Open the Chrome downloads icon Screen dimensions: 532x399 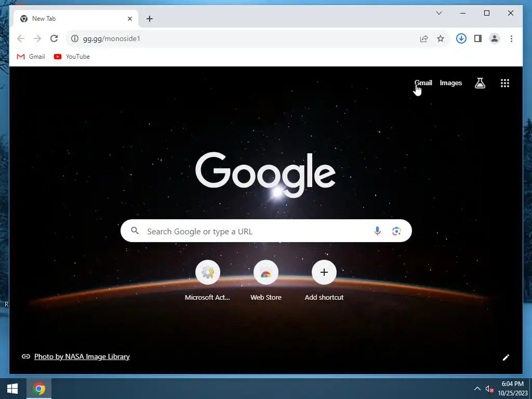461,38
